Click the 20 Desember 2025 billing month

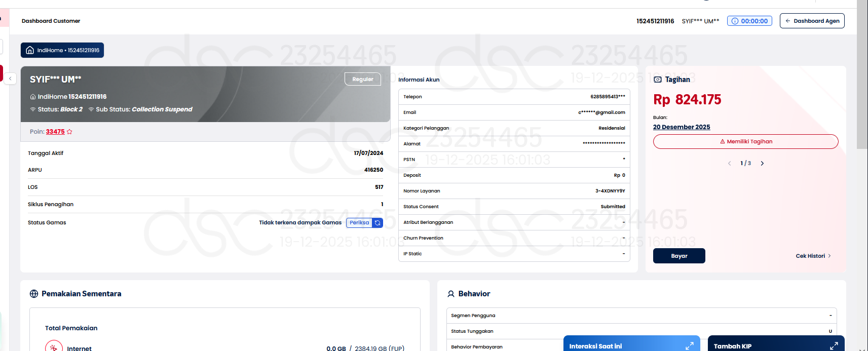point(682,127)
